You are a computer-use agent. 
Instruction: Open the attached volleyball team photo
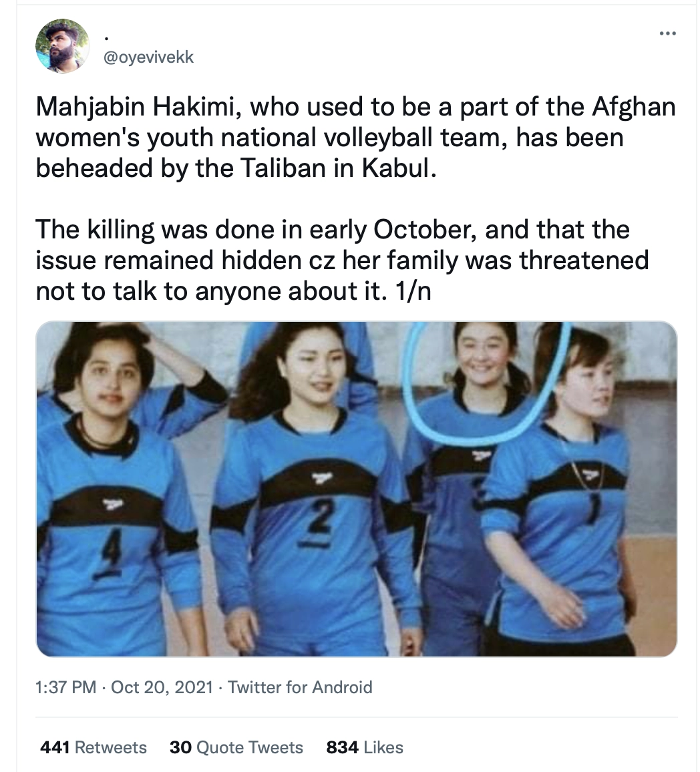pos(357,489)
